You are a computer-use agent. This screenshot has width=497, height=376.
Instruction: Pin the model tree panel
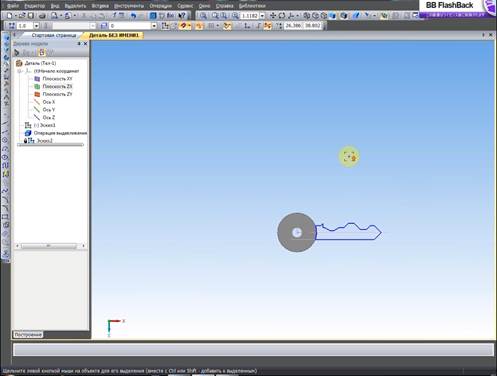click(79, 44)
